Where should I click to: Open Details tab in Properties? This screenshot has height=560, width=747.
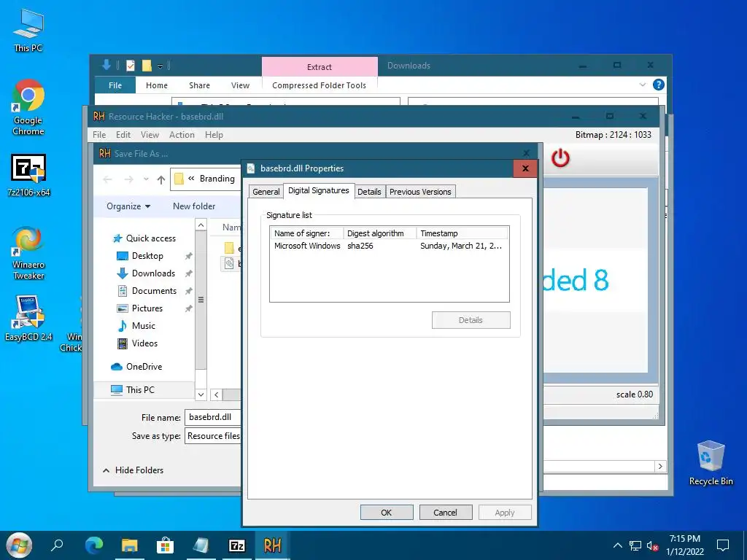(369, 192)
